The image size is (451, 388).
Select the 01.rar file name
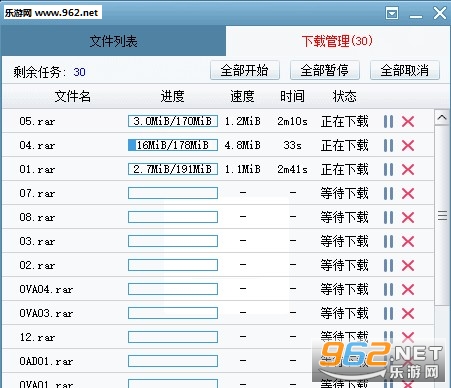tap(37, 169)
